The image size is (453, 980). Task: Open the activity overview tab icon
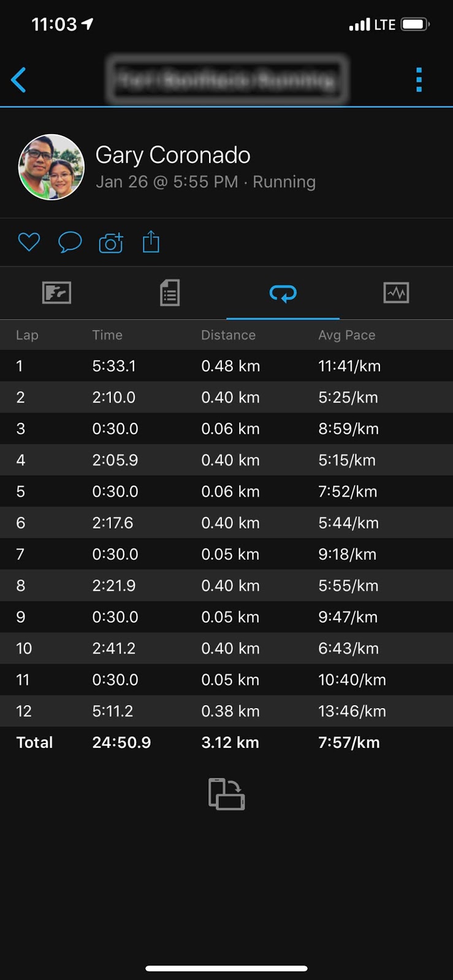[x=56, y=293]
